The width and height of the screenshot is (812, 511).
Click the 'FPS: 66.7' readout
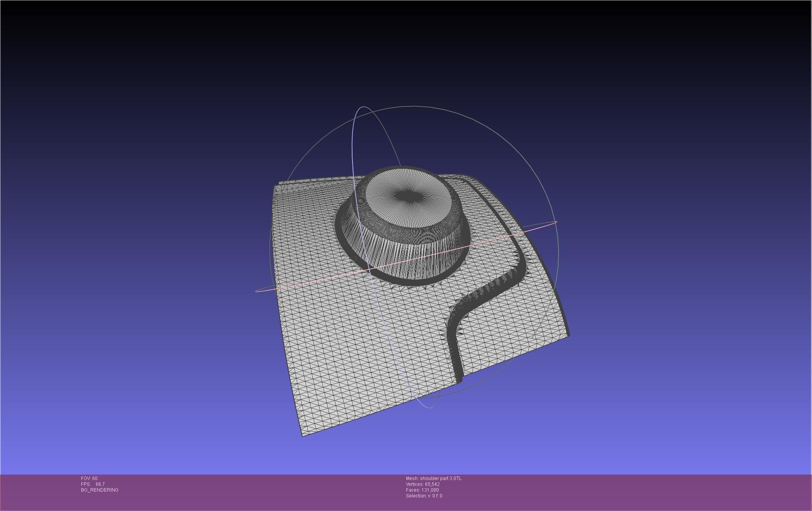93,484
